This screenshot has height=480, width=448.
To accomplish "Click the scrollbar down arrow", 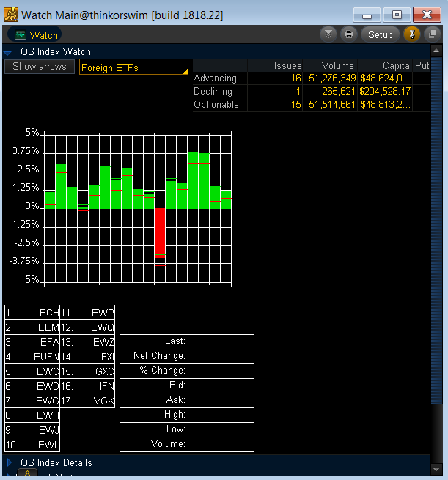I will 436,469.
